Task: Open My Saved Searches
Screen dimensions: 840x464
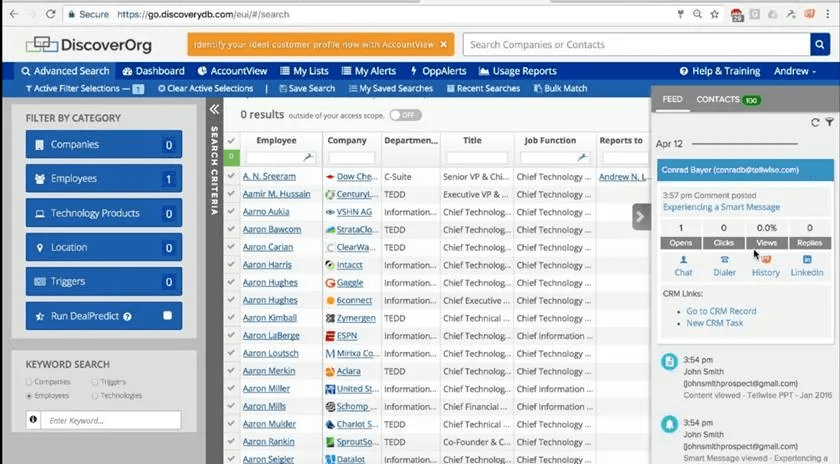Action: (391, 88)
